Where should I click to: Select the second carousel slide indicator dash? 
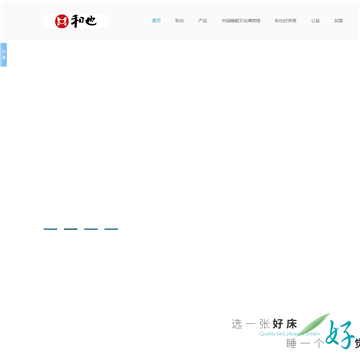(71, 229)
